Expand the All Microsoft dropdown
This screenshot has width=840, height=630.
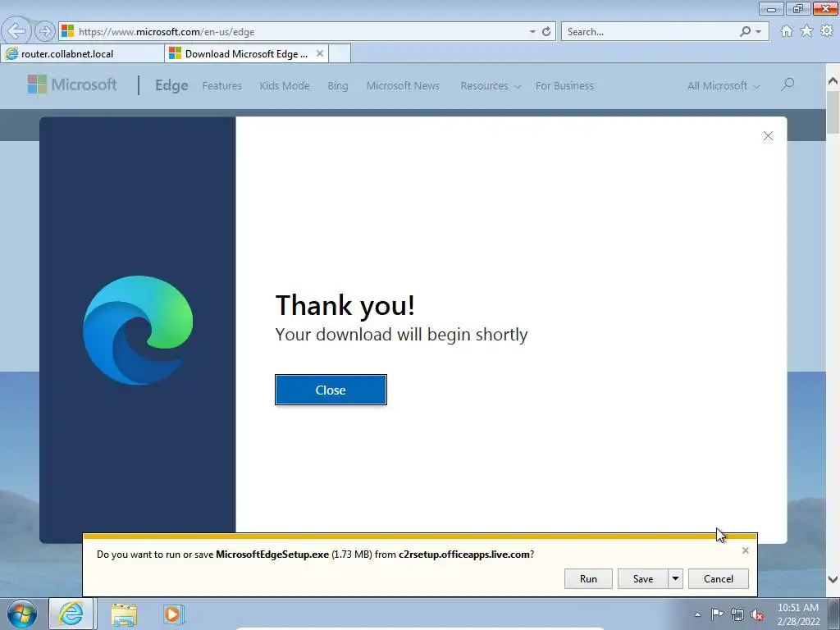(724, 85)
